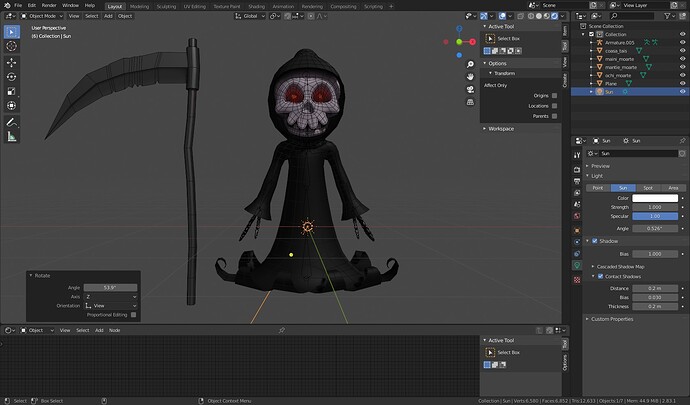Set light type to Point

(x=598, y=188)
